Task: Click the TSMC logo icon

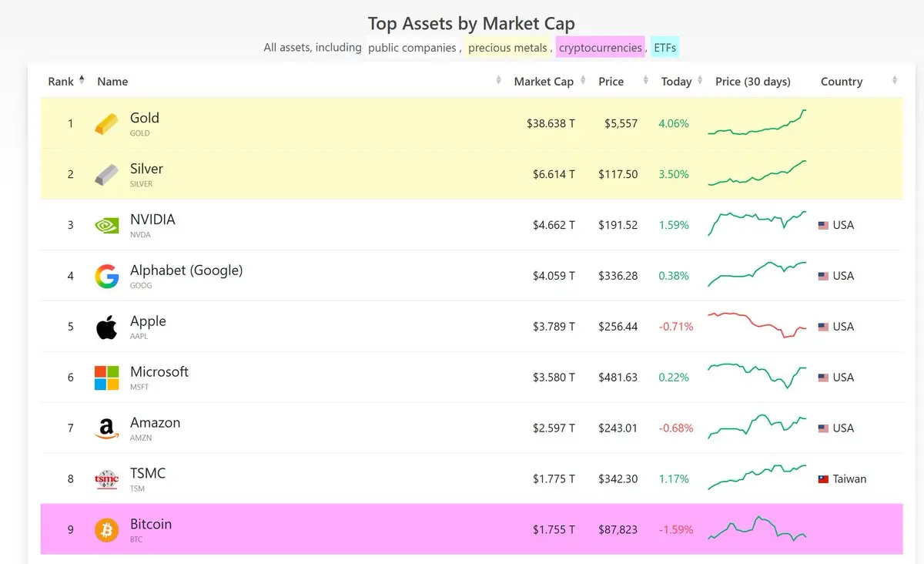Action: [106, 479]
